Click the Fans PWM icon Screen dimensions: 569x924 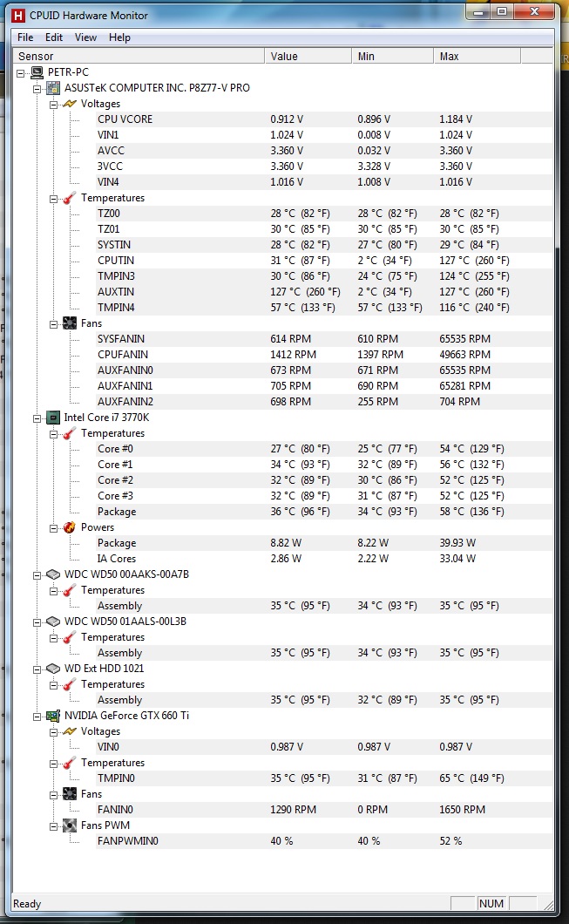(x=70, y=825)
